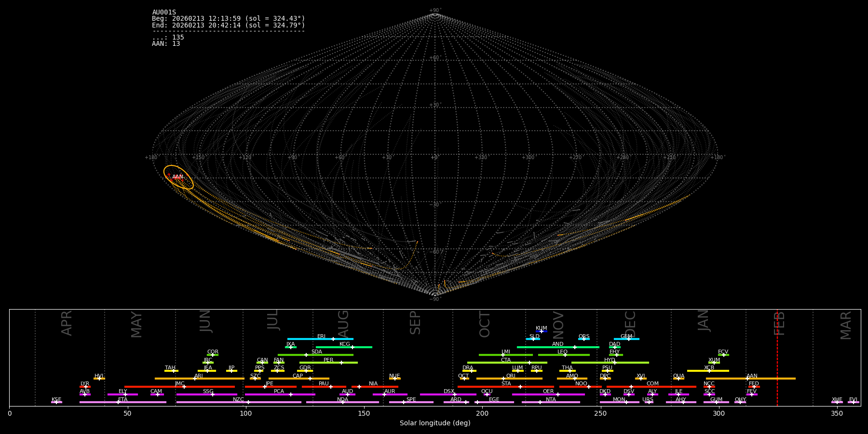868x434 pixels.
Task: Click the '...: 135' sporadic count text
Action: 168,37
